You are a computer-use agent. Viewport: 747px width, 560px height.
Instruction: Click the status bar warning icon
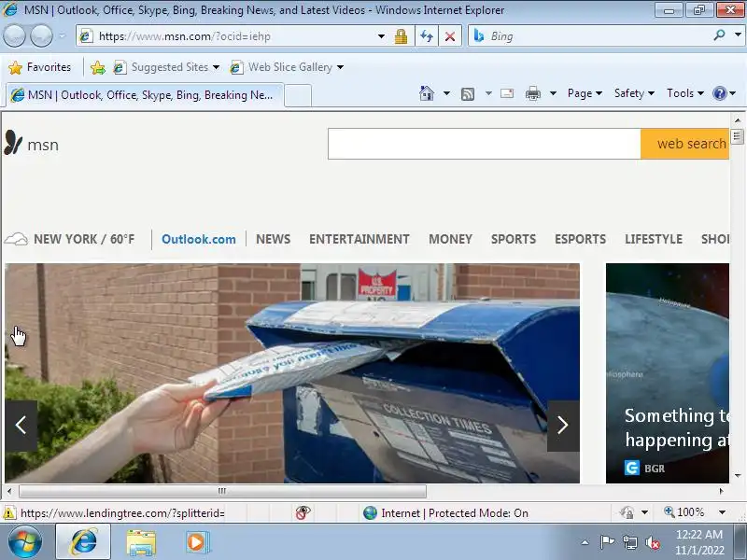[x=8, y=513]
